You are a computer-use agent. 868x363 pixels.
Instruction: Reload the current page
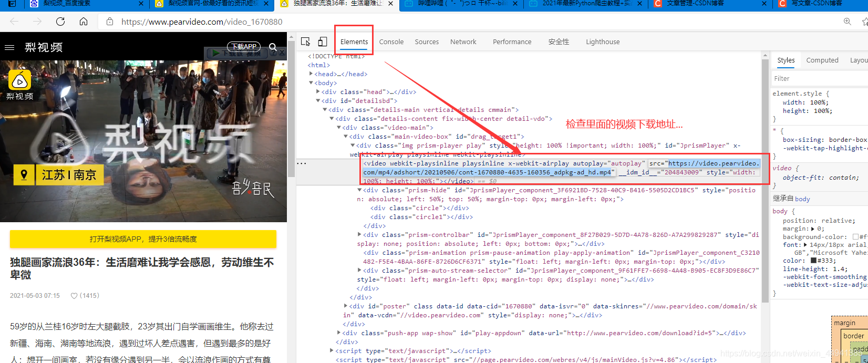(60, 22)
